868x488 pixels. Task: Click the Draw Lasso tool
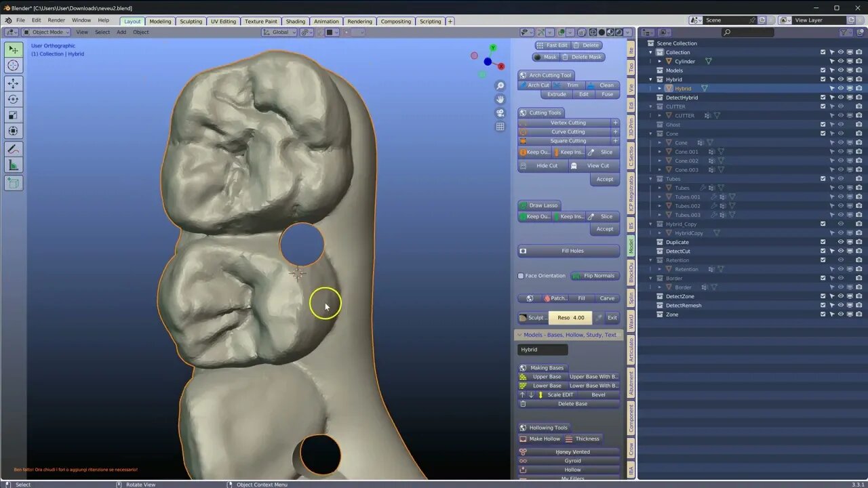click(538, 205)
